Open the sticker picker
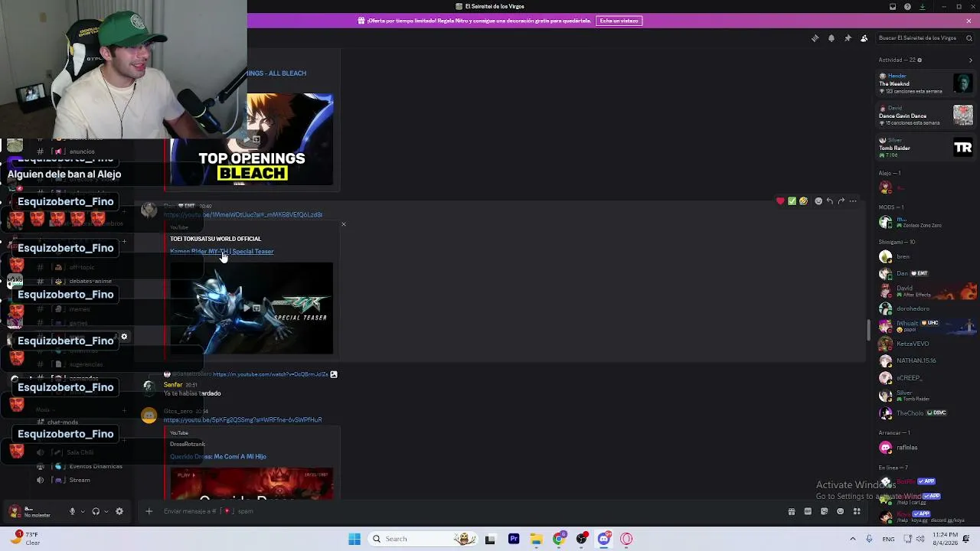The image size is (980, 551). (824, 511)
